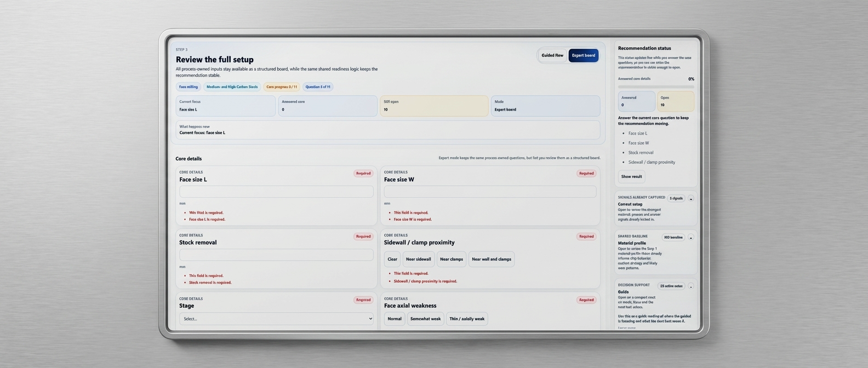
Task: Click the Mode Expert board summary card
Action: click(x=545, y=106)
